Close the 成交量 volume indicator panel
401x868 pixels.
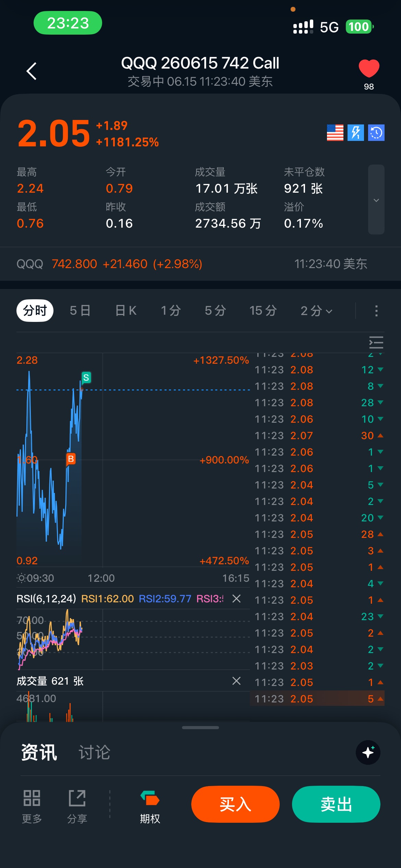tap(236, 681)
